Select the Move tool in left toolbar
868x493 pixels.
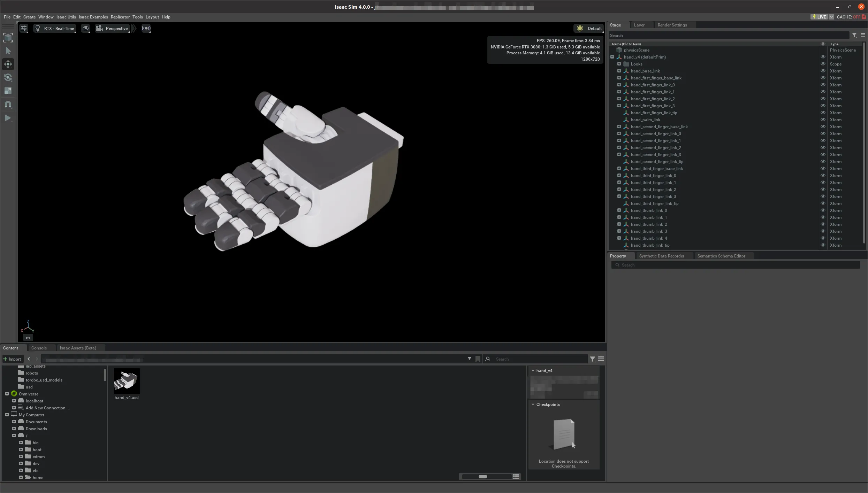coord(8,64)
